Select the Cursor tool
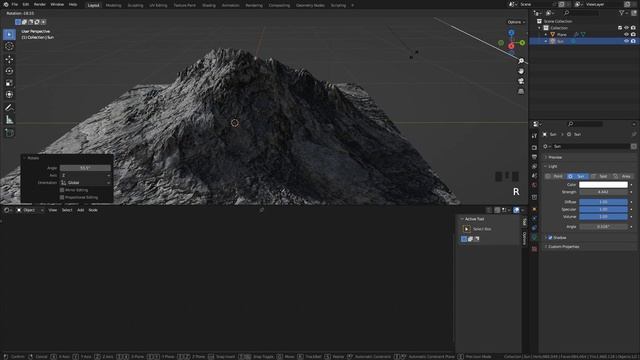 [9, 47]
